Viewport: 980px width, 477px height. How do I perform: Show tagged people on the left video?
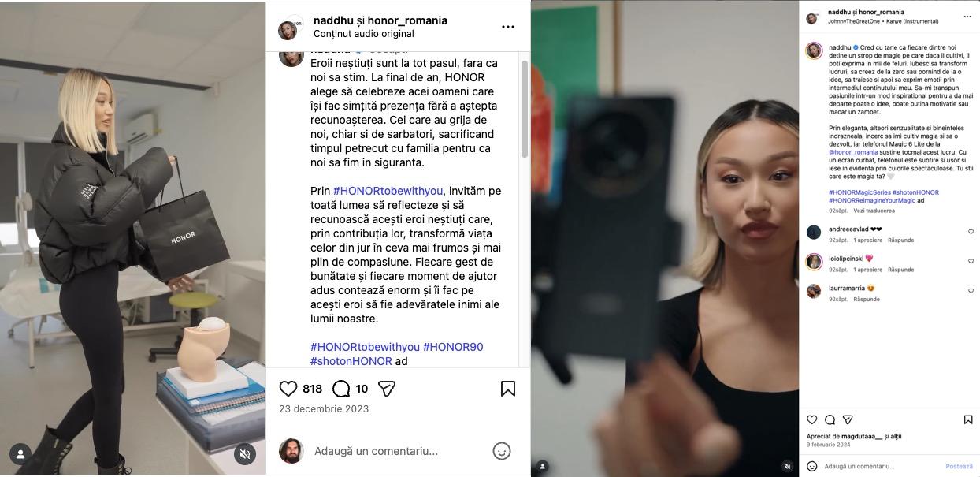pos(20,453)
